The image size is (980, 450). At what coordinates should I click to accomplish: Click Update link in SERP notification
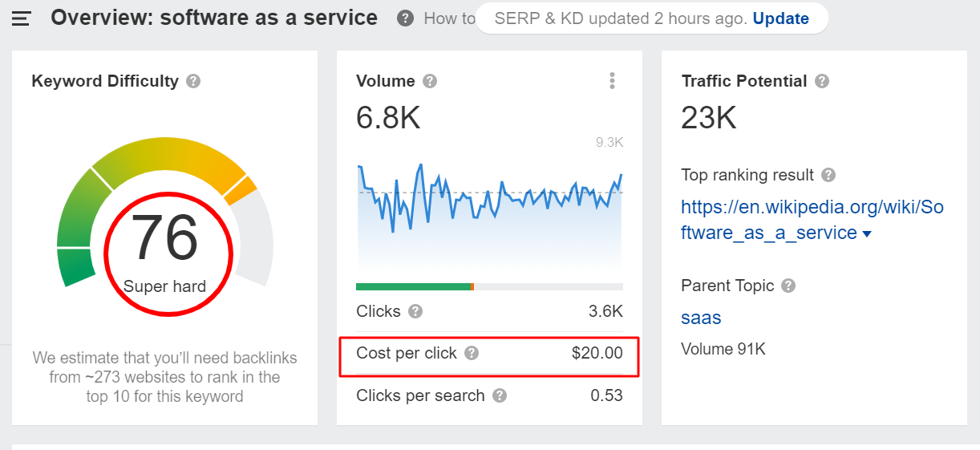coord(780,18)
